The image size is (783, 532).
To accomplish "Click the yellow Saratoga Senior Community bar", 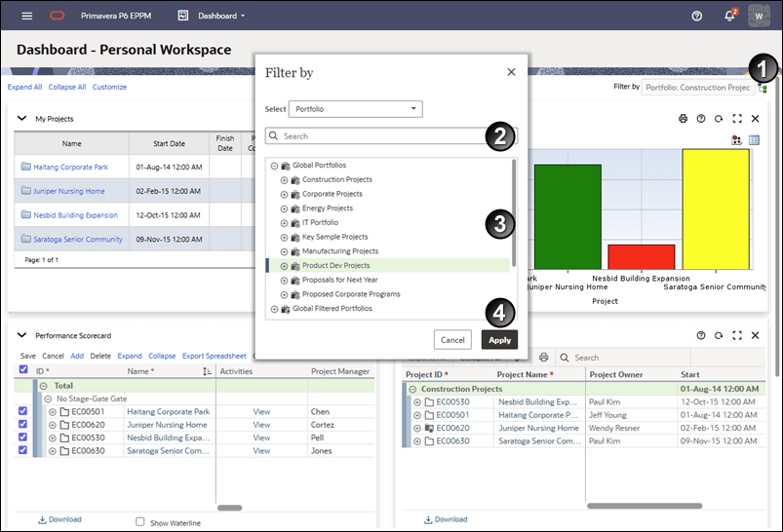I will tap(716, 209).
